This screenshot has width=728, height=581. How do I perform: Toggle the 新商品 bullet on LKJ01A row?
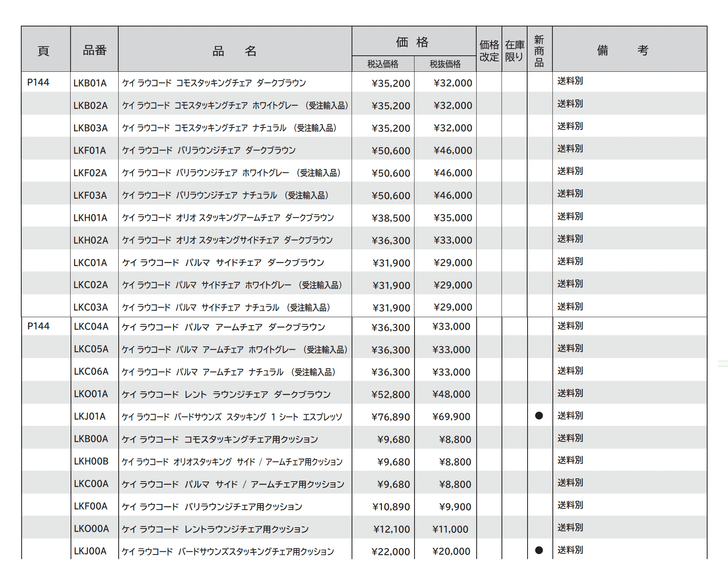pyautogui.click(x=539, y=416)
